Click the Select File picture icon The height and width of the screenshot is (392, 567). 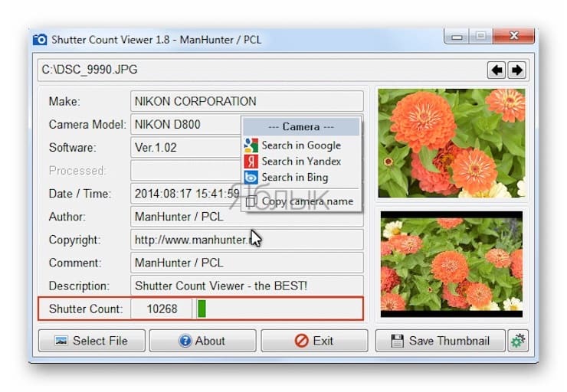[x=61, y=341]
